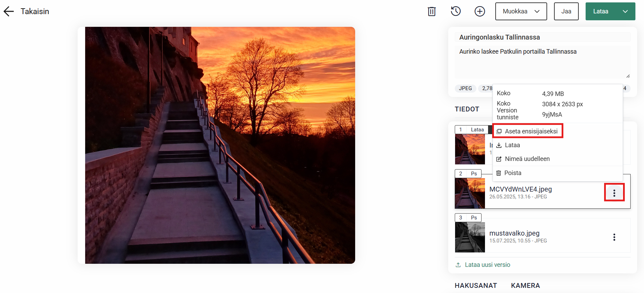Select Aseta ensisijaiseksi in context menu
Viewport: 644px width, 293px height.
click(x=528, y=131)
